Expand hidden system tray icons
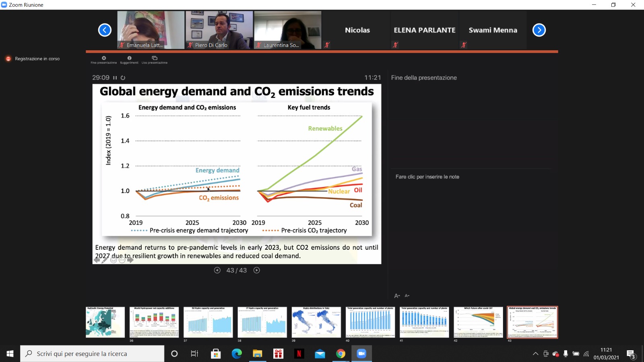The image size is (644, 362). 535,354
